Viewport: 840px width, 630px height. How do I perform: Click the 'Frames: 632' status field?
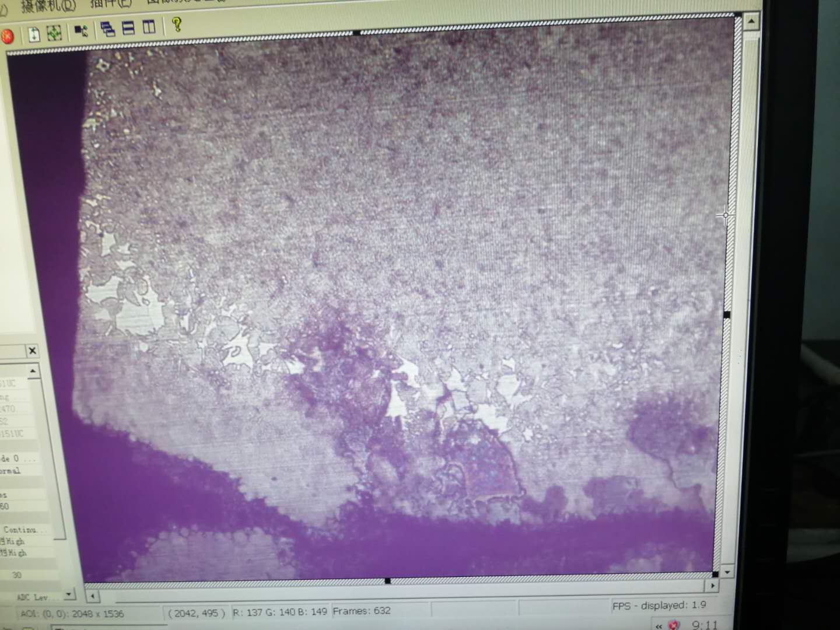[x=362, y=611]
